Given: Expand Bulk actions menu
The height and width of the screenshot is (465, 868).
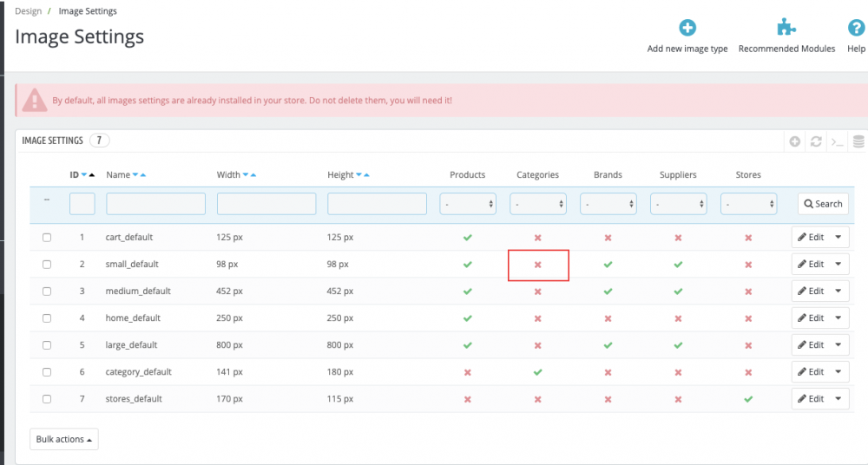Looking at the screenshot, I should point(64,439).
